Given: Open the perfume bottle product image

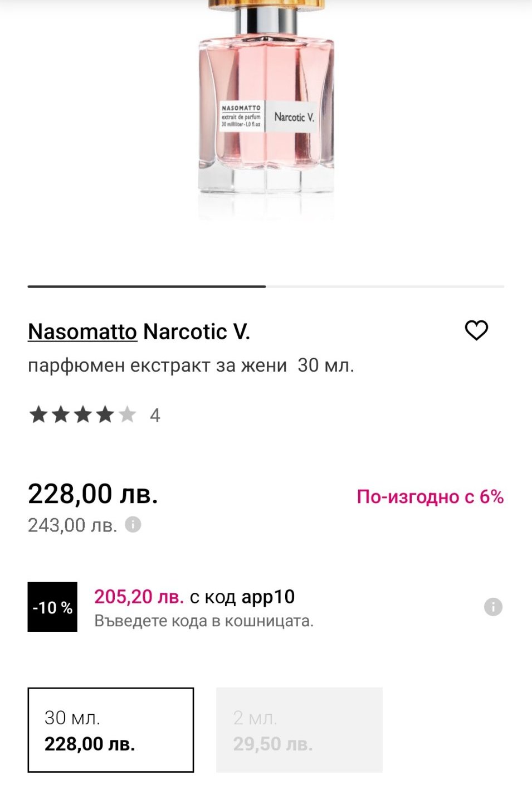Looking at the screenshot, I should tap(266, 111).
